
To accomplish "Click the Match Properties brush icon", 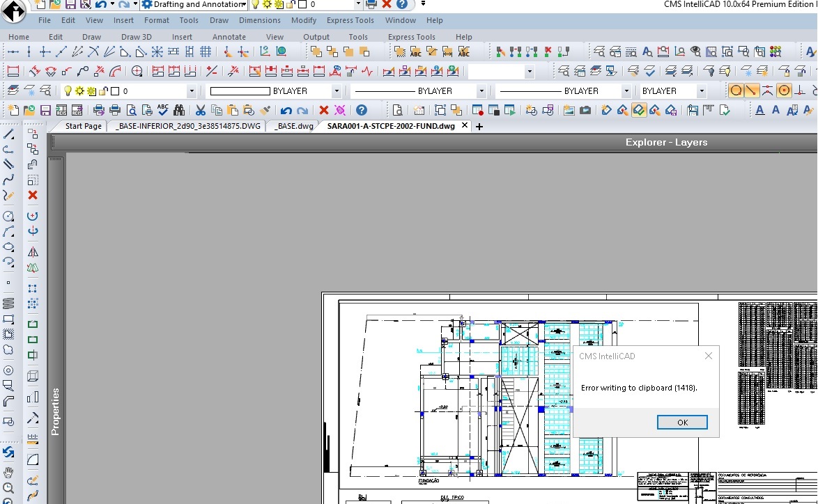I will 265,110.
